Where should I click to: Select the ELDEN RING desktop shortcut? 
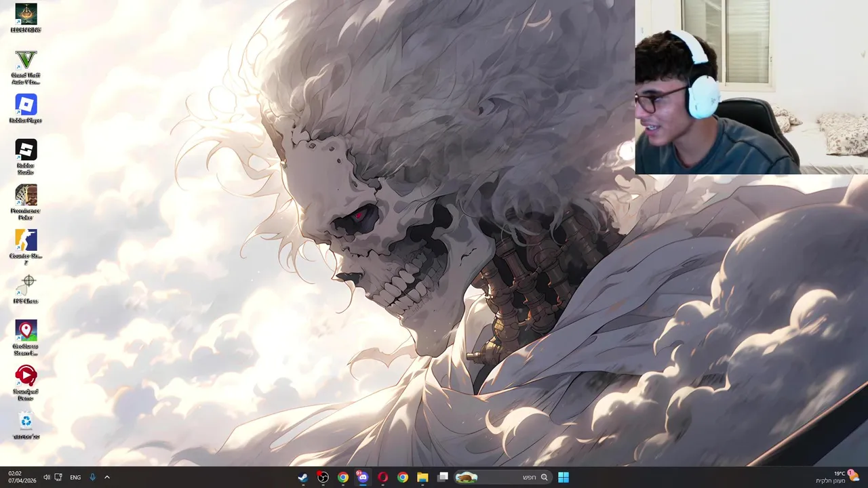pos(26,18)
